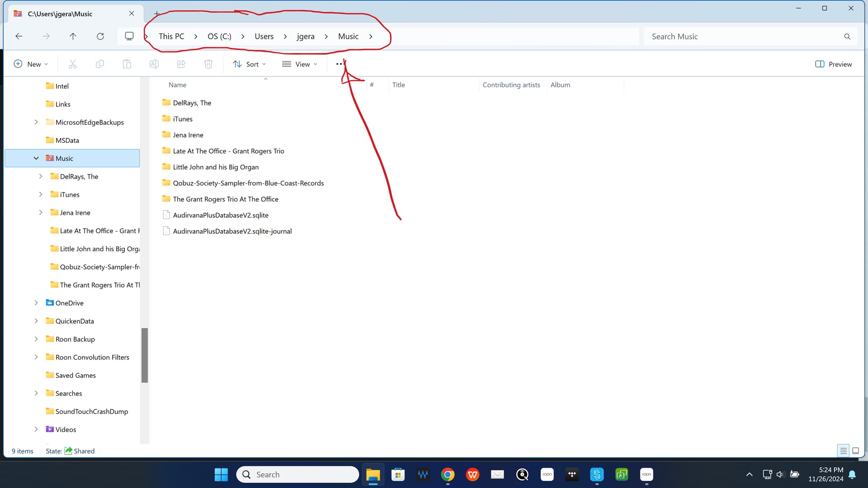868x488 pixels.
Task: Open dropdown chevron after Music in breadcrumb
Action: (x=371, y=36)
